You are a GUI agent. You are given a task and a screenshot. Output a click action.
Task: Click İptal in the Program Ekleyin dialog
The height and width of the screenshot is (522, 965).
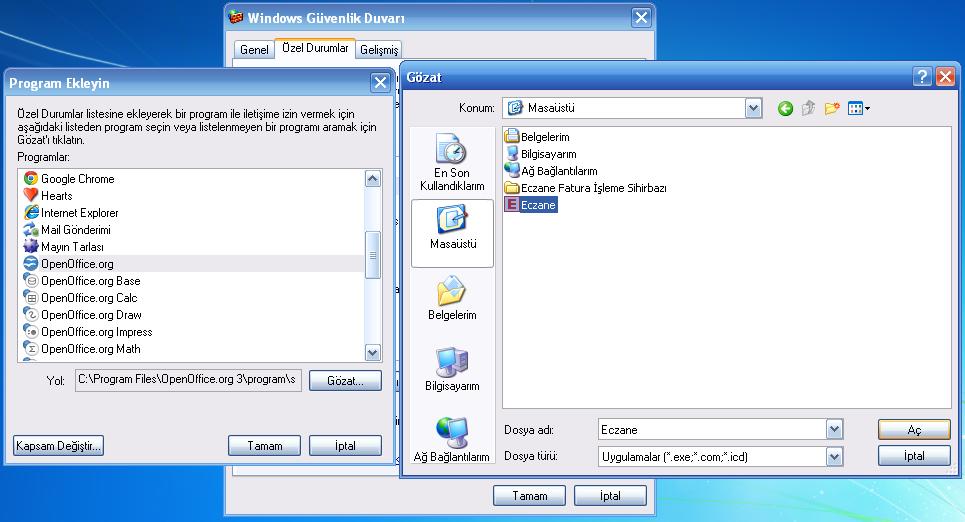pyautogui.click(x=345, y=446)
